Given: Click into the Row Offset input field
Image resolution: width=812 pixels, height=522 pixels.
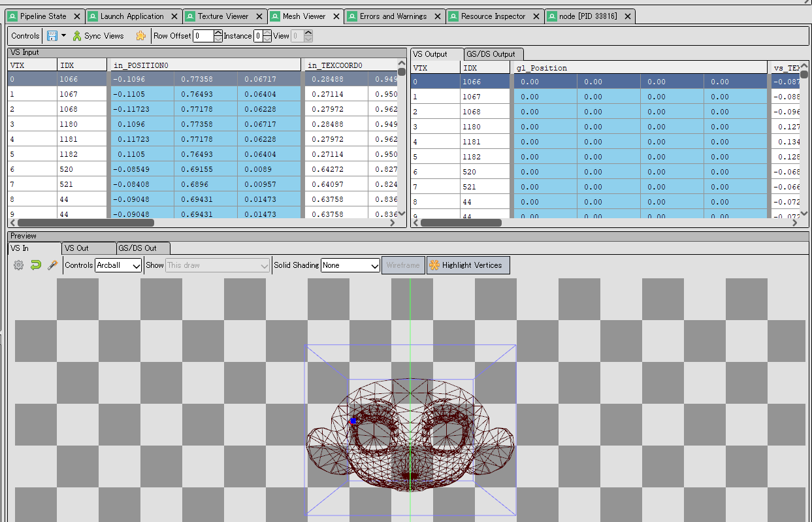Looking at the screenshot, I should point(203,36).
